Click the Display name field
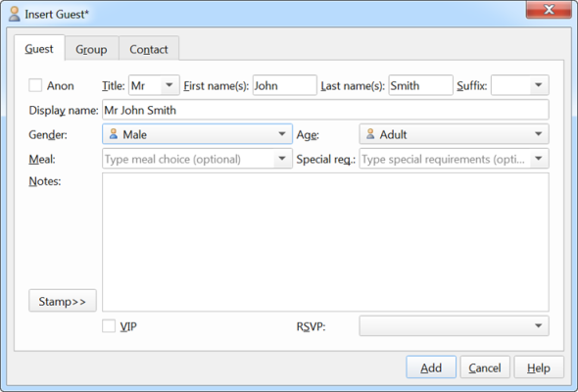Viewport: 578px width, 392px height. pyautogui.click(x=325, y=110)
